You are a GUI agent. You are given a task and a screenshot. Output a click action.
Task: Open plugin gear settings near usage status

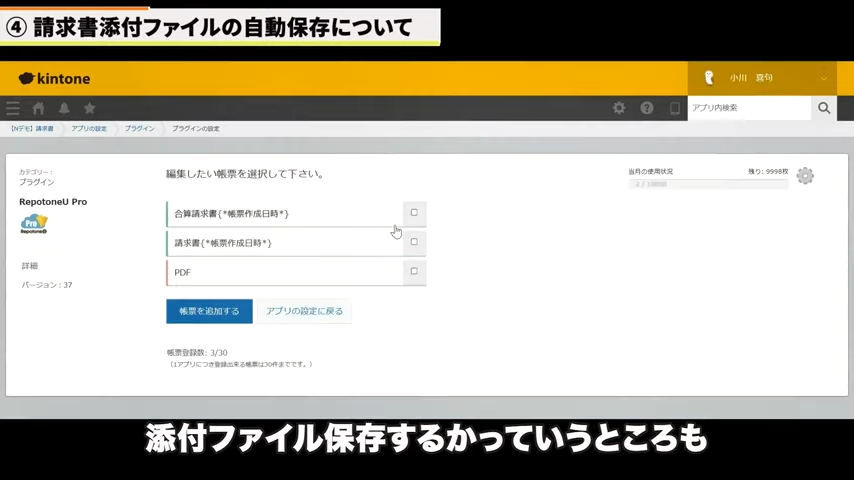pos(805,175)
